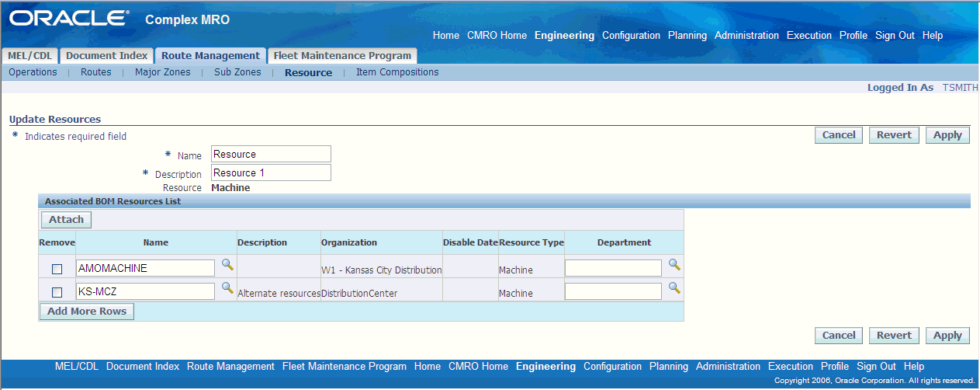This screenshot has width=980, height=390.
Task: Go to Execution in top navigation
Action: [809, 36]
